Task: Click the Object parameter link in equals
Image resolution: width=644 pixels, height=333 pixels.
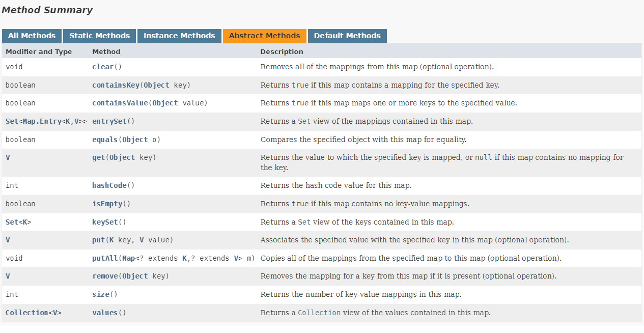Action: [135, 140]
